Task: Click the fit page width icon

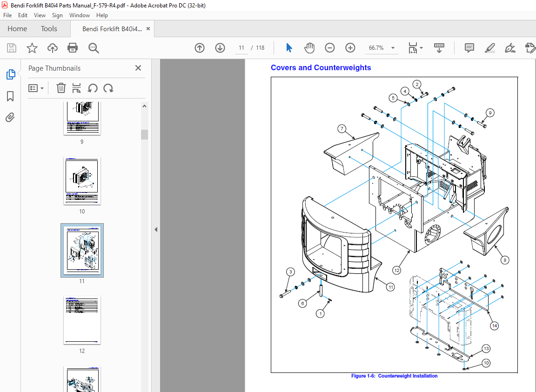Action: click(413, 48)
